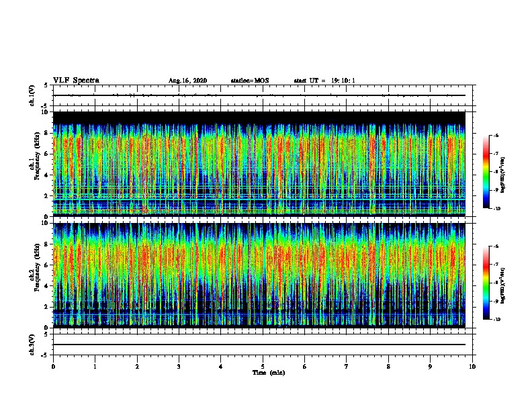Click the ch.2 colorbar label log(PSD)(V²/Hz)
Viewport: 532px width, 411px height.
click(502, 286)
